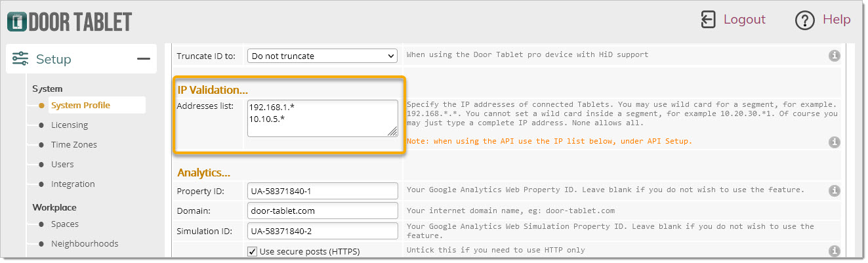Image resolution: width=868 pixels, height=263 pixels.
Task: Open the Licensing menu item
Action: (x=70, y=125)
